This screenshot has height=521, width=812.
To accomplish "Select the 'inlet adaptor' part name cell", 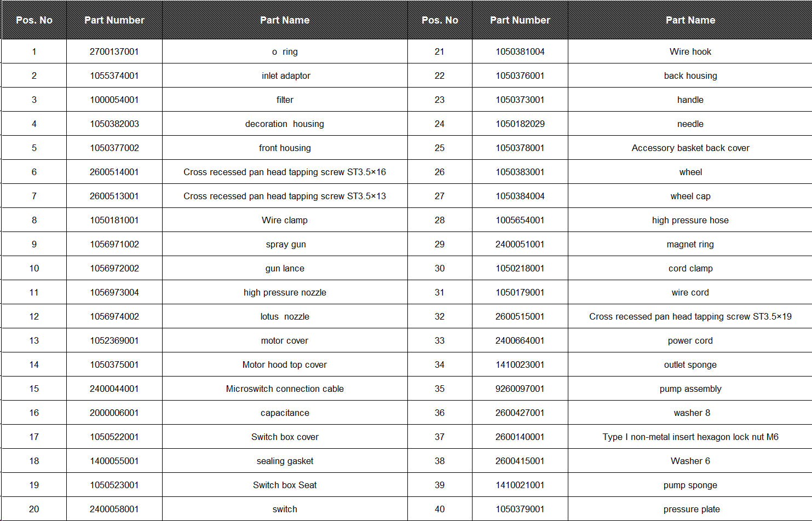I will [285, 76].
